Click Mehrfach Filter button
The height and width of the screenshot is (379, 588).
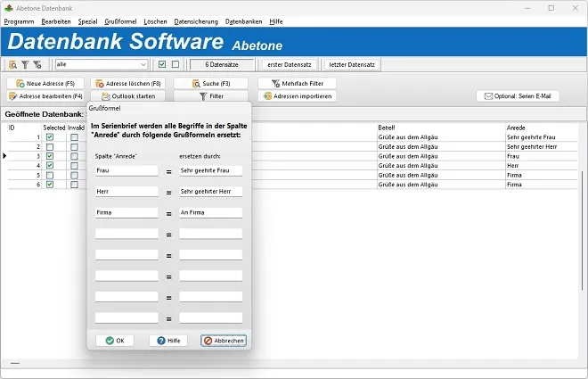(x=297, y=83)
